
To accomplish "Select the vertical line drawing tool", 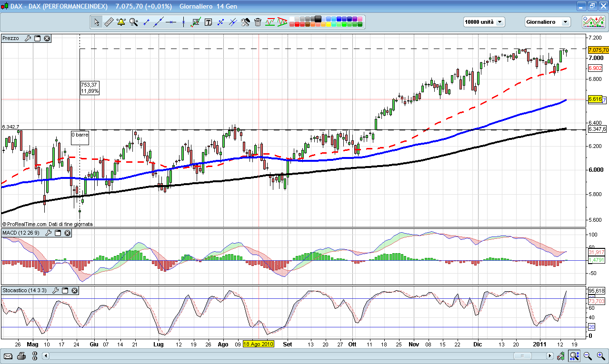I will [183, 22].
